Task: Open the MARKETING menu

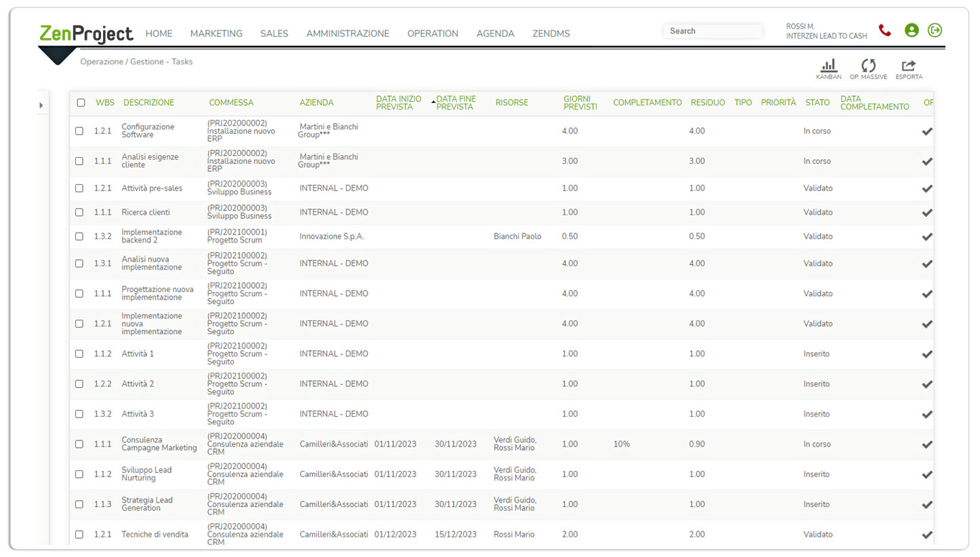Action: point(216,33)
